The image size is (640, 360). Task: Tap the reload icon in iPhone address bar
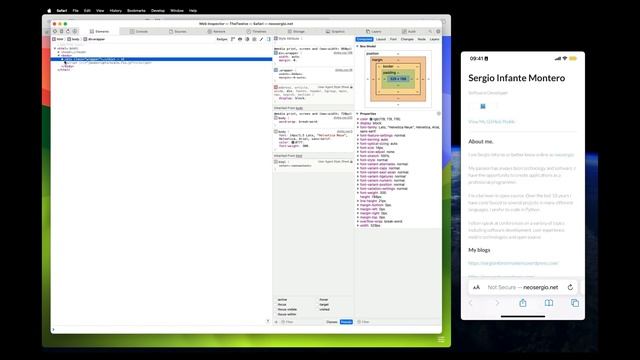[x=570, y=287]
